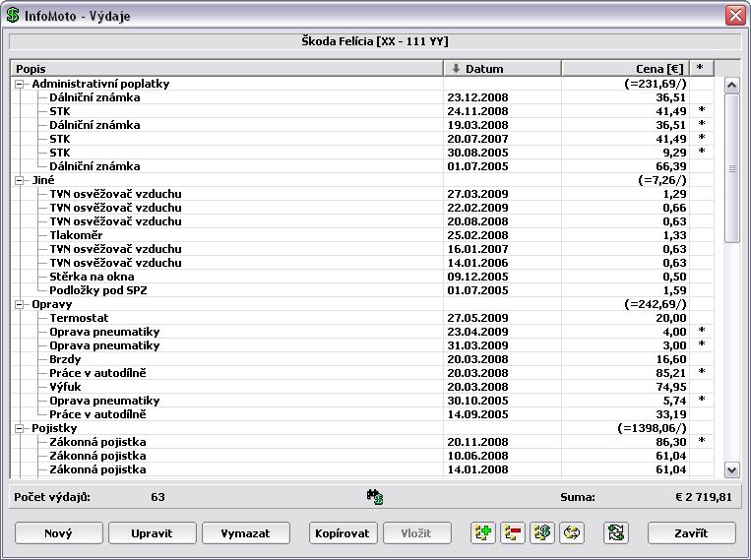Click the Vymazat button
751x560 pixels.
click(246, 533)
